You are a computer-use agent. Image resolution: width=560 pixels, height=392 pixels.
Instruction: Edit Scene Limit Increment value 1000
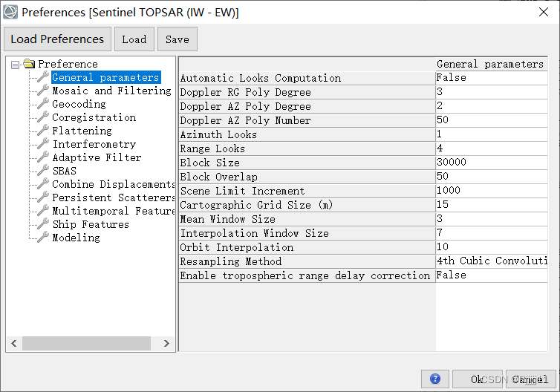point(492,191)
